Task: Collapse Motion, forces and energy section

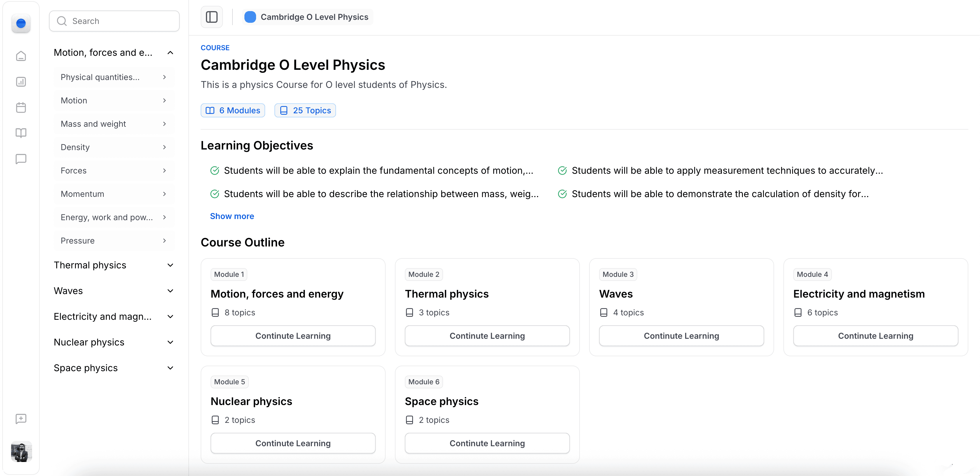Action: [170, 53]
